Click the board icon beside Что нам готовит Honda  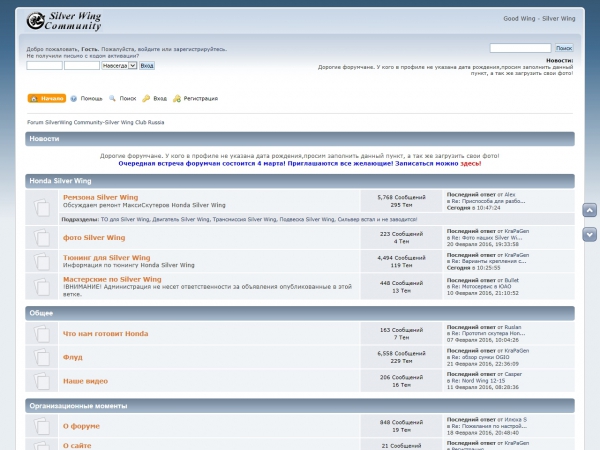pyautogui.click(x=42, y=334)
